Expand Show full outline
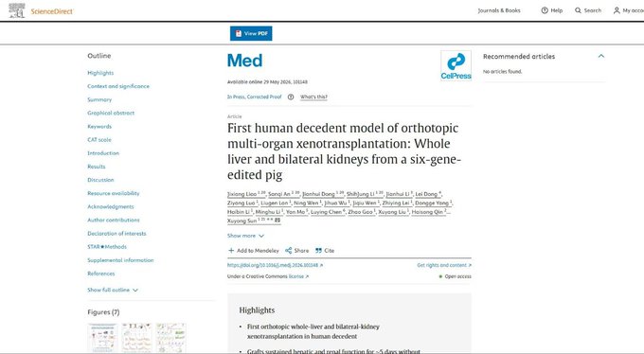The width and height of the screenshot is (644, 354). pos(113,290)
